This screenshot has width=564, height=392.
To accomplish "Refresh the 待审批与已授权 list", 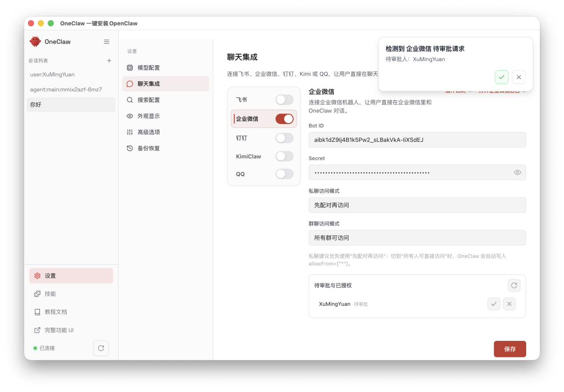I will 514,285.
